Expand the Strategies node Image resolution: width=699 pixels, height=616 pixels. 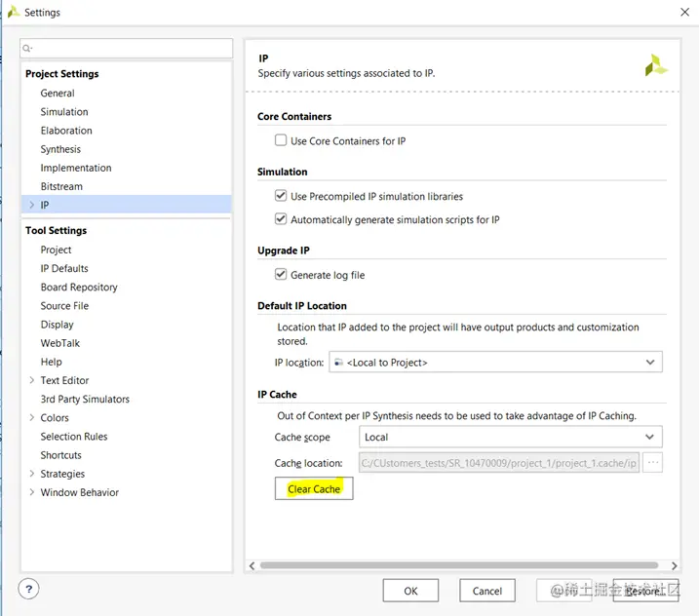[31, 474]
